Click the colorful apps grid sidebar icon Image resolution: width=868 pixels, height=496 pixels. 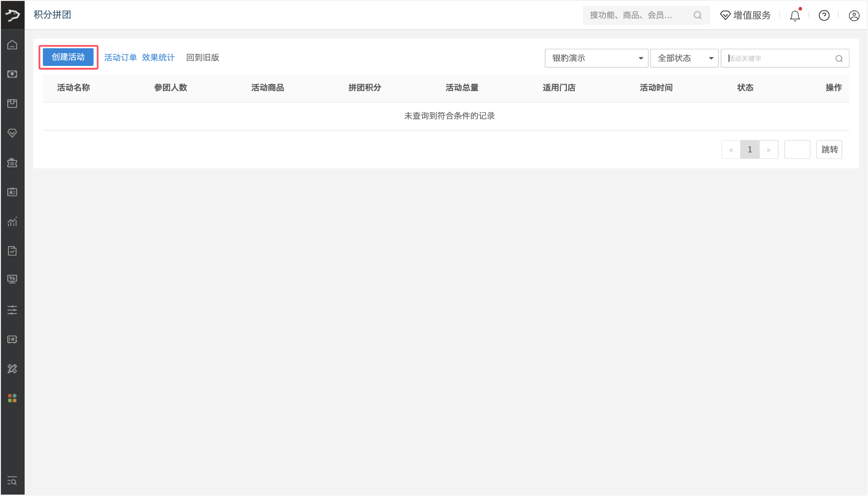(13, 398)
